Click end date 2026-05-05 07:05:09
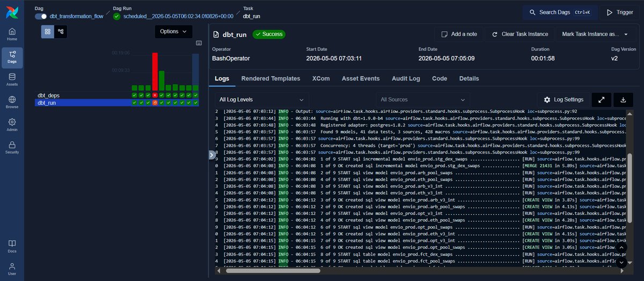The image size is (644, 281). click(446, 58)
